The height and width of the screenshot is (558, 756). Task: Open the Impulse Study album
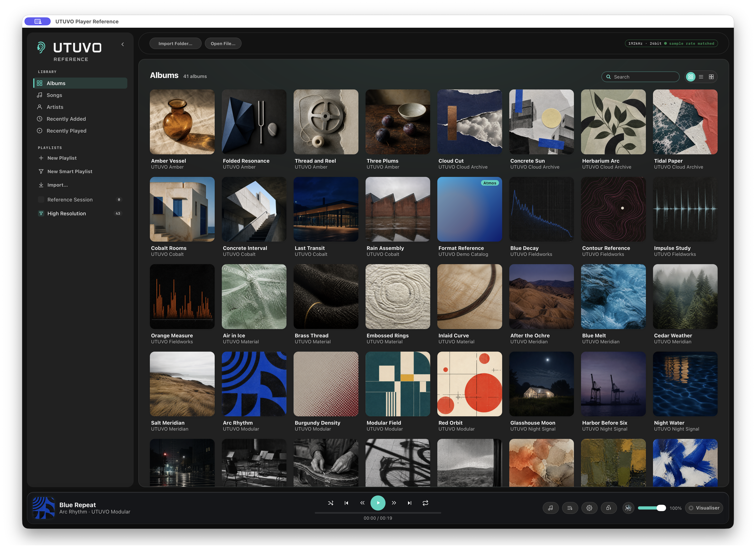[685, 209]
